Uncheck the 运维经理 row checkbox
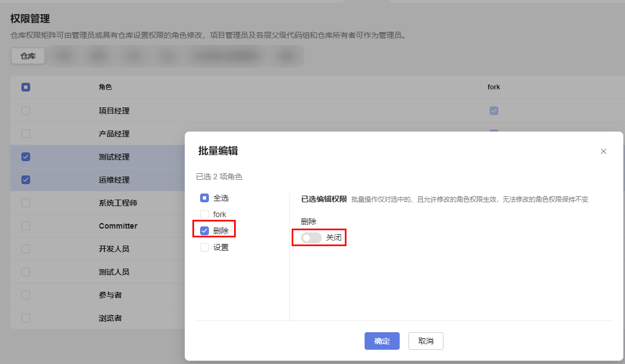This screenshot has height=364, width=625. (25, 180)
